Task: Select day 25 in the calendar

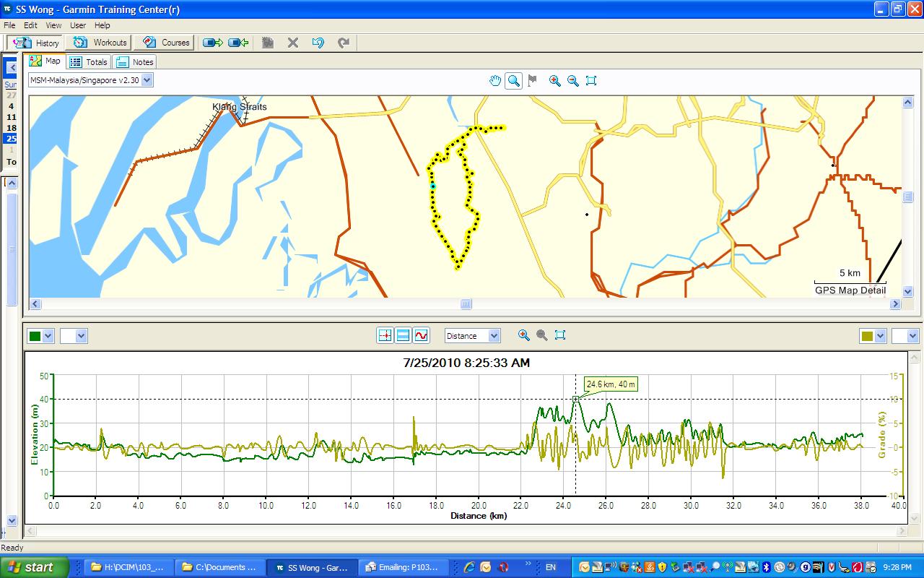Action: coord(11,139)
